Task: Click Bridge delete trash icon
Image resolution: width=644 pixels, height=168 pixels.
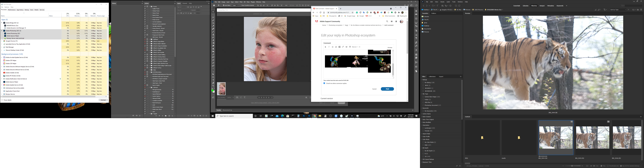Action: tap(641, 10)
